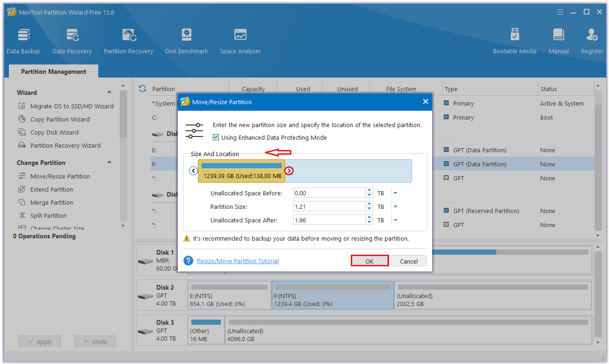Increase Unallocated Space Before value
The height and width of the screenshot is (364, 609).
click(x=370, y=191)
